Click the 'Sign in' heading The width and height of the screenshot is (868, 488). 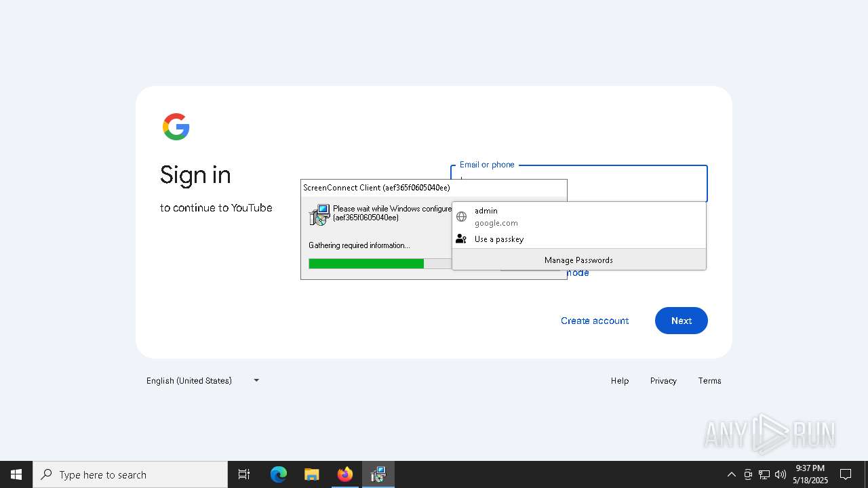click(195, 176)
